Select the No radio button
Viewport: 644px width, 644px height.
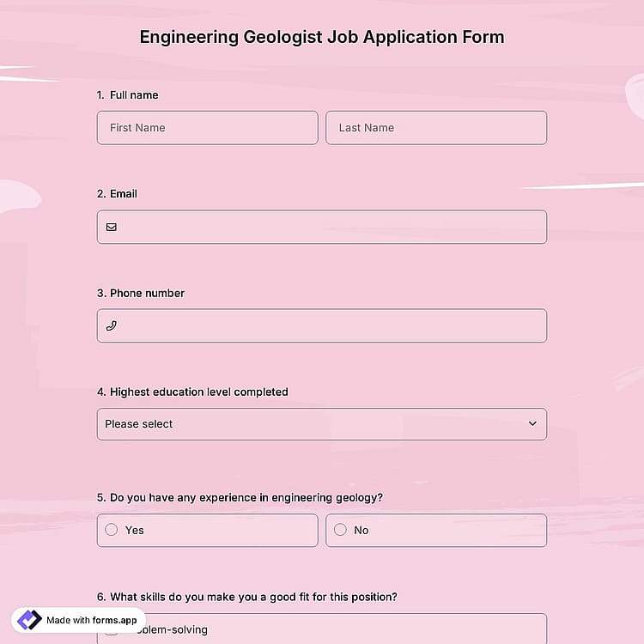tap(340, 530)
